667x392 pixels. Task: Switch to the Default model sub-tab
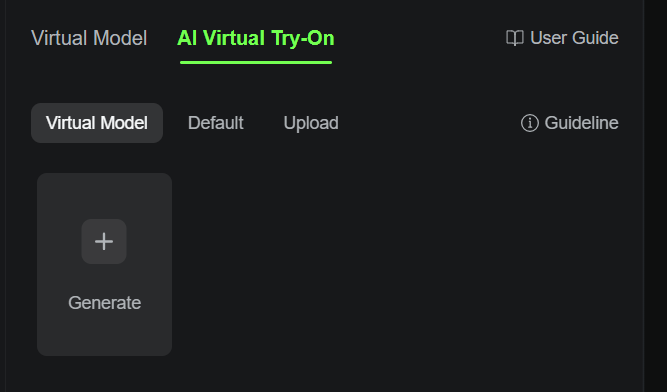point(216,123)
